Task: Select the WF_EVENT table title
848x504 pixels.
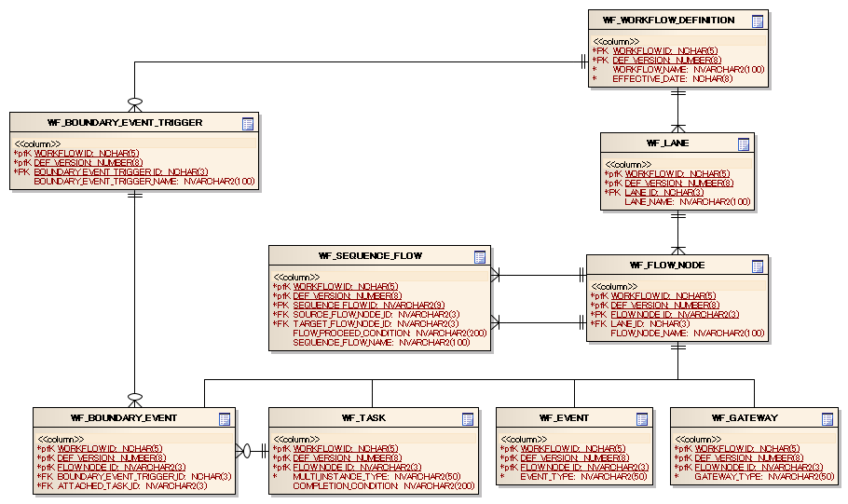Action: (x=564, y=418)
